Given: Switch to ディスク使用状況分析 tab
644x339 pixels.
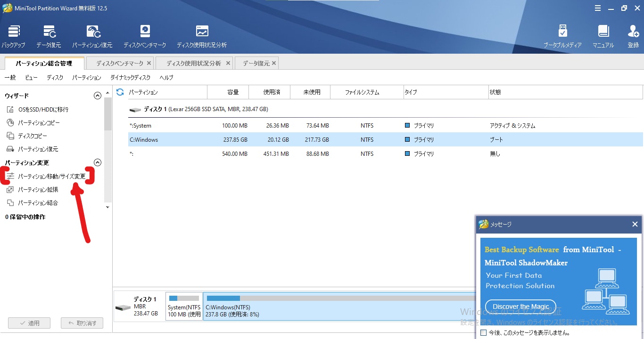Looking at the screenshot, I should pyautogui.click(x=193, y=63).
